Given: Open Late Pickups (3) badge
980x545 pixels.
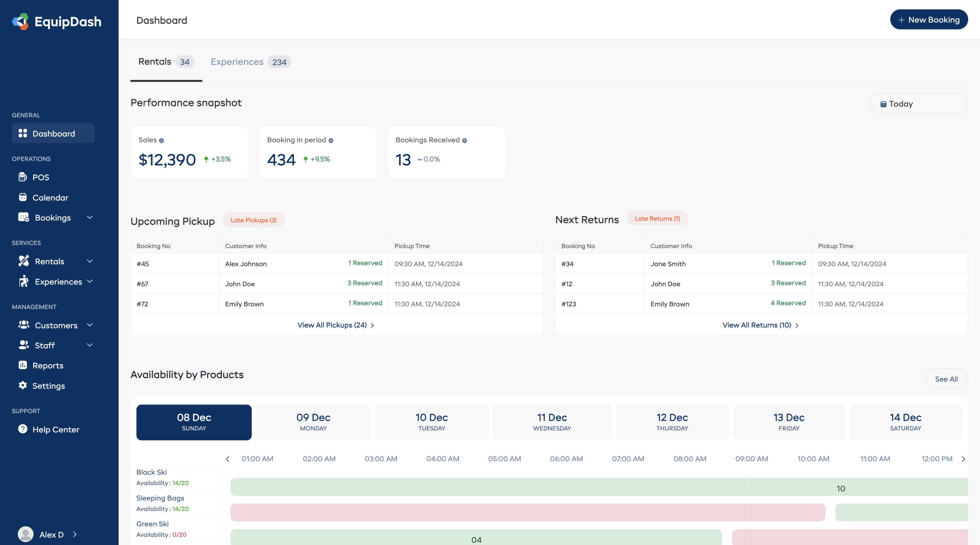Looking at the screenshot, I should pos(253,220).
